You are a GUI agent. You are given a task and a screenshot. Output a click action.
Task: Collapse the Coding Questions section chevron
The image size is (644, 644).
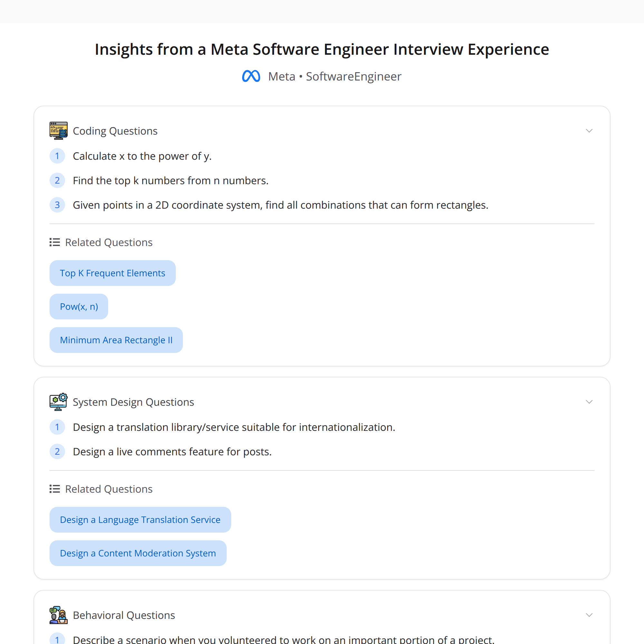click(589, 131)
